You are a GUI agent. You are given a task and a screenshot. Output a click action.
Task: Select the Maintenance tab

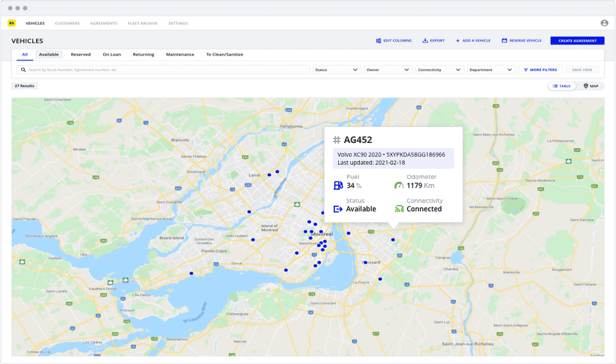pyautogui.click(x=180, y=54)
